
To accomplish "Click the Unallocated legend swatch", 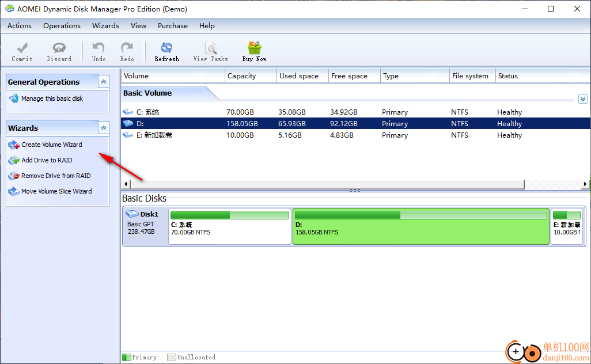I will click(172, 357).
